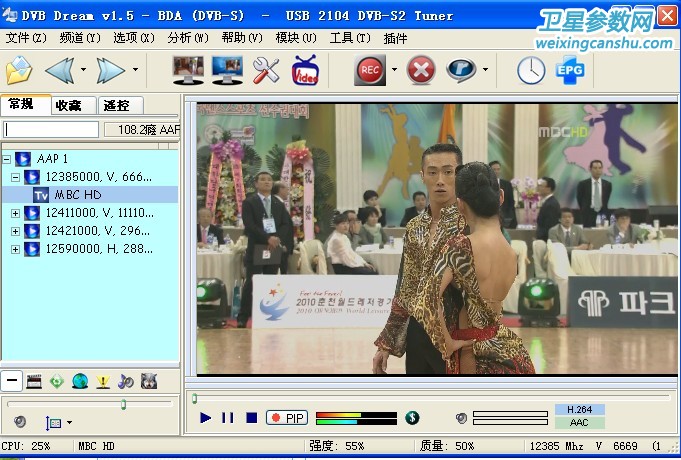Collapse the AAP 1 satellite tree
This screenshot has height=460, width=681.
tap(7, 159)
